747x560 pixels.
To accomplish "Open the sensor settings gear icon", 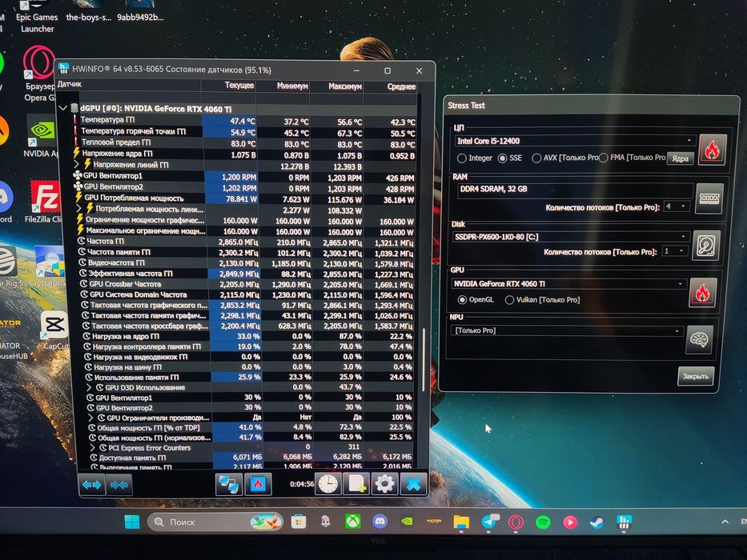I will pyautogui.click(x=384, y=484).
